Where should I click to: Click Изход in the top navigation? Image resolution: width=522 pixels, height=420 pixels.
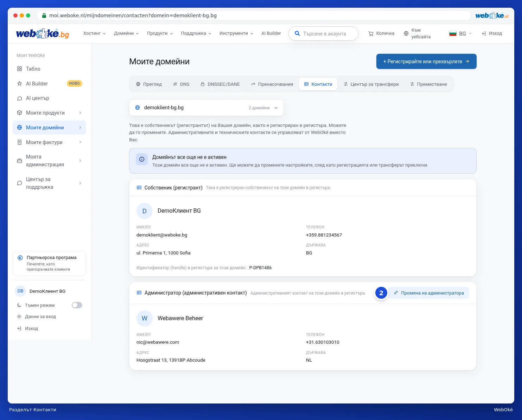pos(492,33)
